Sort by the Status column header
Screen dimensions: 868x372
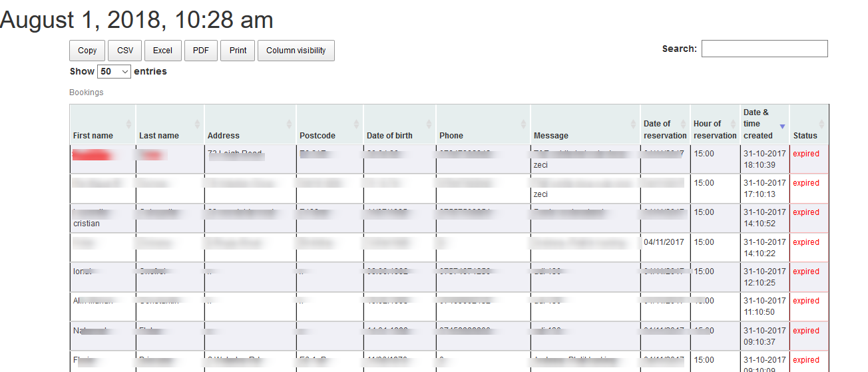[x=805, y=135]
